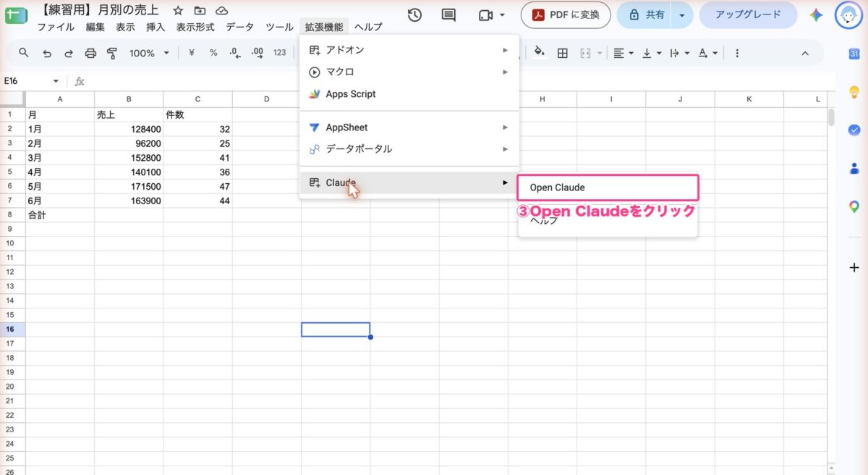Show more toolbar options
868x475 pixels.
737,53
